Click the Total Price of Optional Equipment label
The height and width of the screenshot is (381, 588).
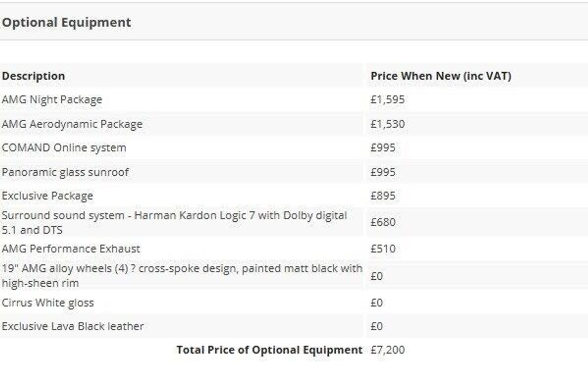click(x=269, y=350)
